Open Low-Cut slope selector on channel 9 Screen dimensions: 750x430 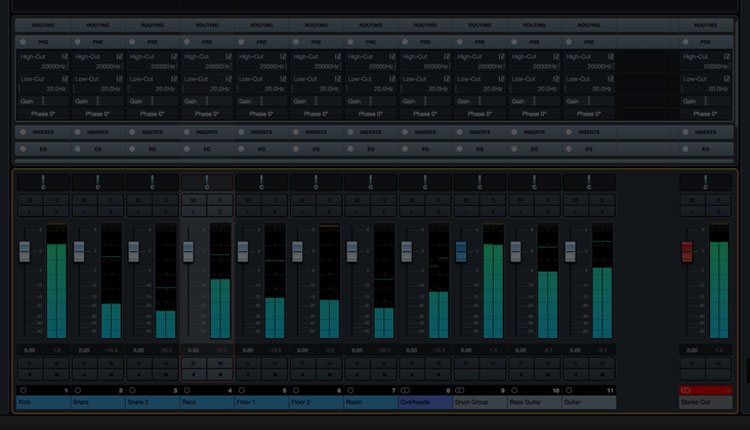[x=501, y=79]
